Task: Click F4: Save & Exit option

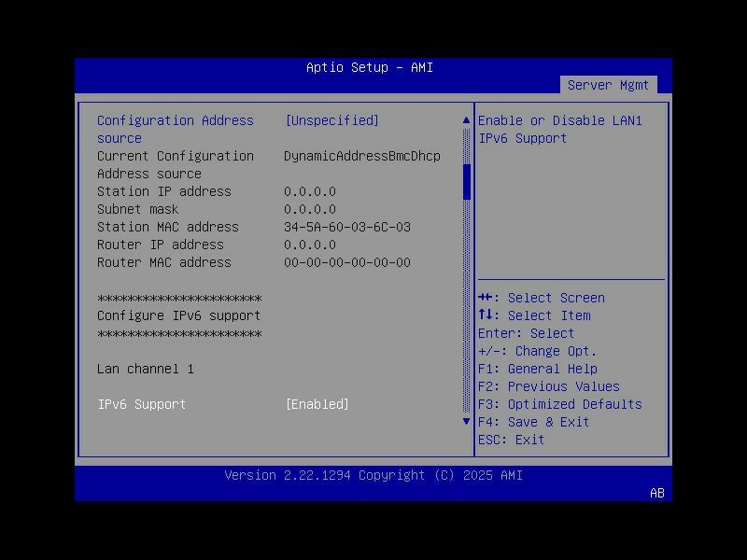Action: 535,421
